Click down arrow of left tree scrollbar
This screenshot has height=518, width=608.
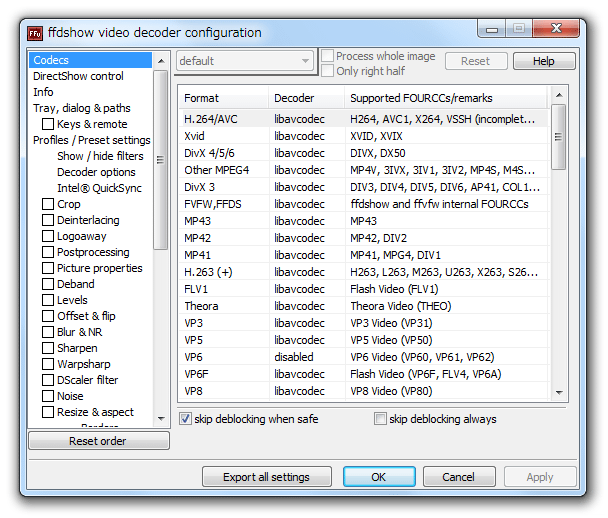(161, 418)
